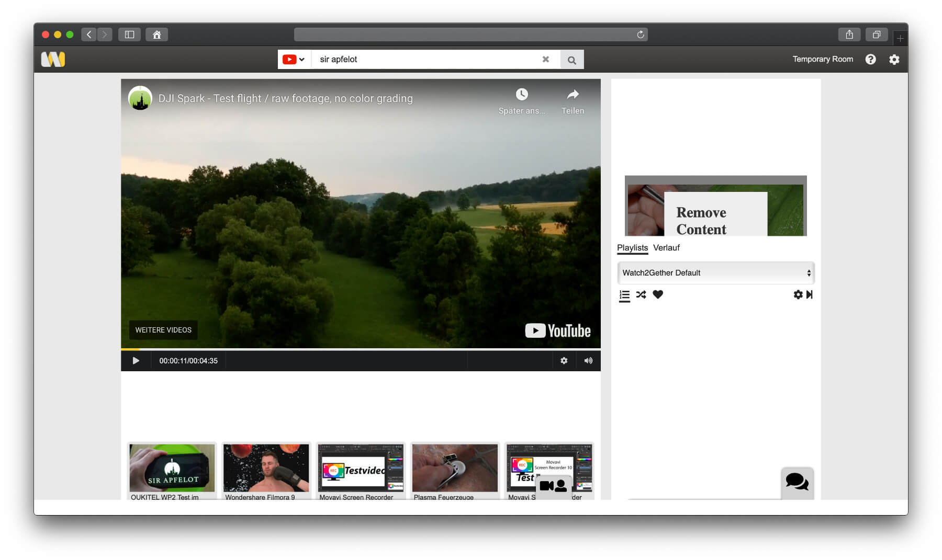
Task: Click the search magnifier button
Action: (x=571, y=60)
